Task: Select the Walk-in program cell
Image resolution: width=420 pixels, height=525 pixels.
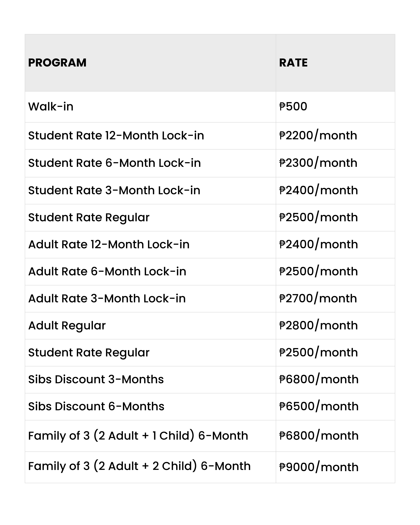Action: point(51,107)
